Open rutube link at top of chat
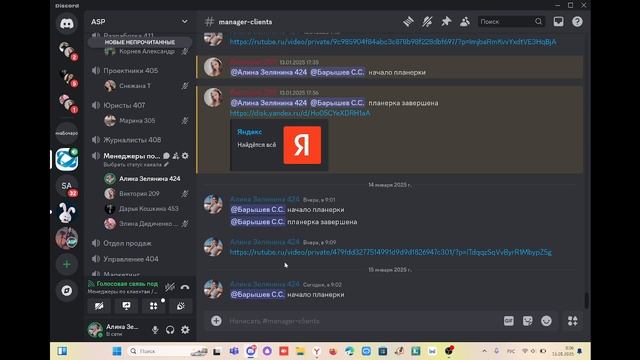Screen dimensions: 640x360 click(x=393, y=42)
